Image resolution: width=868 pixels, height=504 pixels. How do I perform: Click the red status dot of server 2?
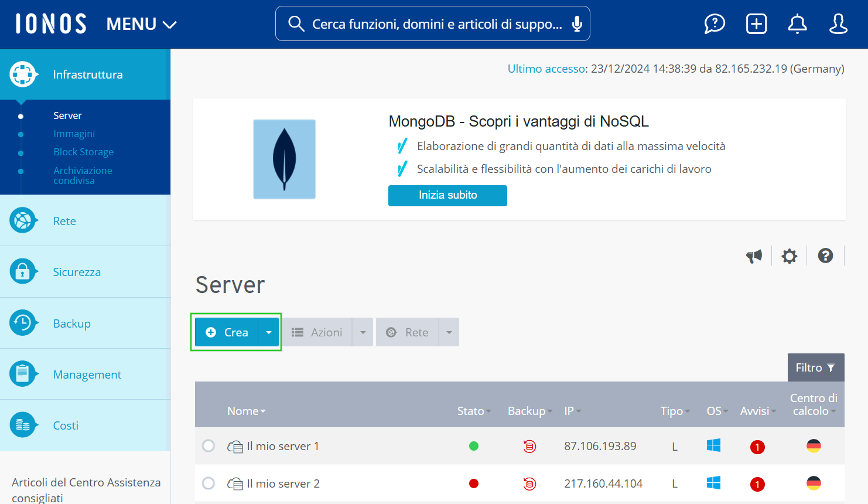point(474,483)
